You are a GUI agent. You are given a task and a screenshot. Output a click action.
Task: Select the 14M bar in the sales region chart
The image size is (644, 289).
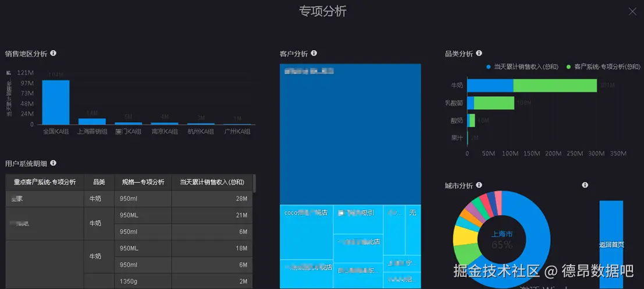[x=92, y=122]
